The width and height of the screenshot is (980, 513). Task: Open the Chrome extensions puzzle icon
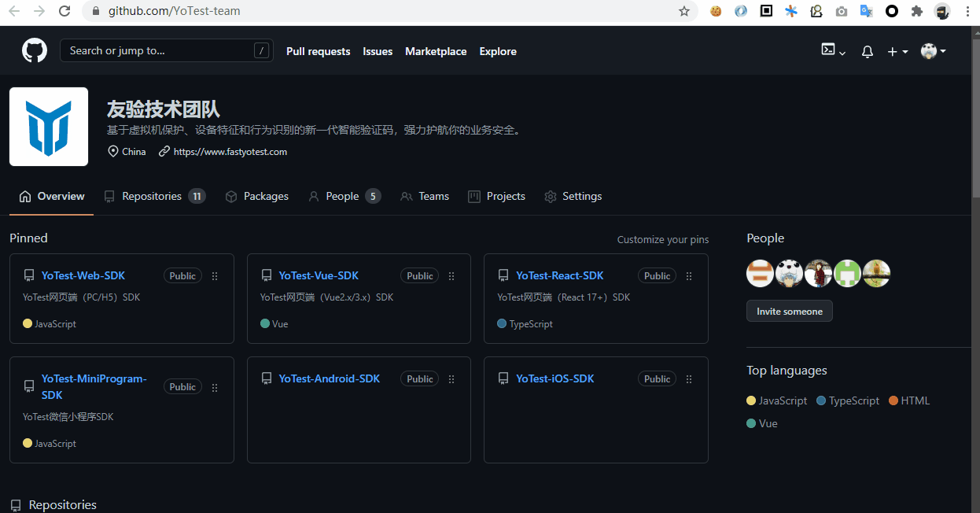point(916,11)
